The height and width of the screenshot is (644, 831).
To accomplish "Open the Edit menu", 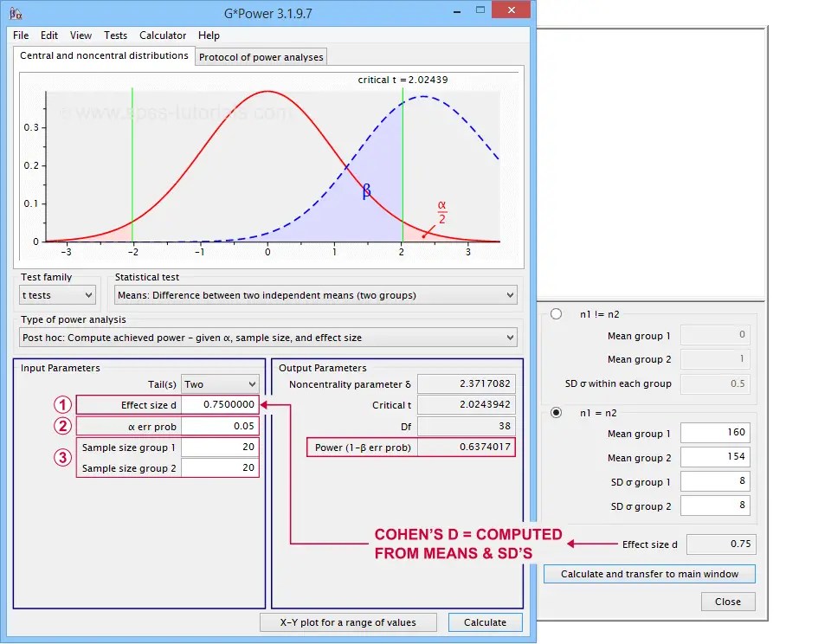I will coord(48,35).
